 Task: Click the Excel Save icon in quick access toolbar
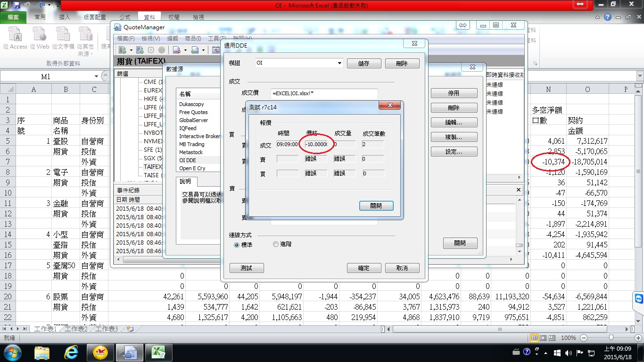17,5
